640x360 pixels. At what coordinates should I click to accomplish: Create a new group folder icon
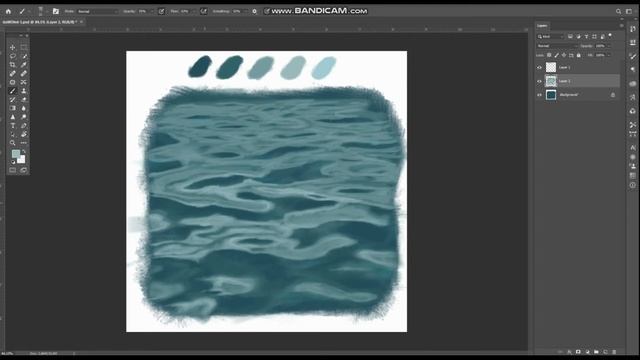click(x=596, y=352)
